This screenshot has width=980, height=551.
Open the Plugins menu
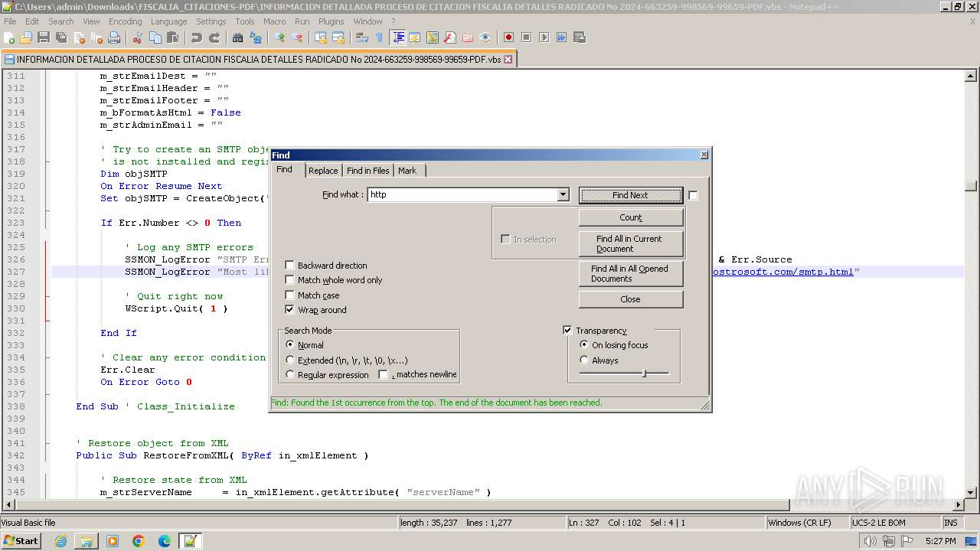pyautogui.click(x=331, y=21)
